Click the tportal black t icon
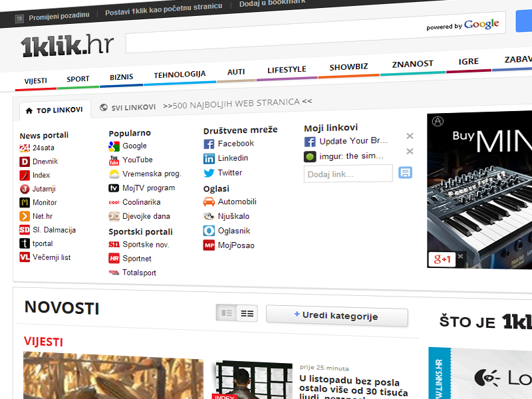 (25, 243)
